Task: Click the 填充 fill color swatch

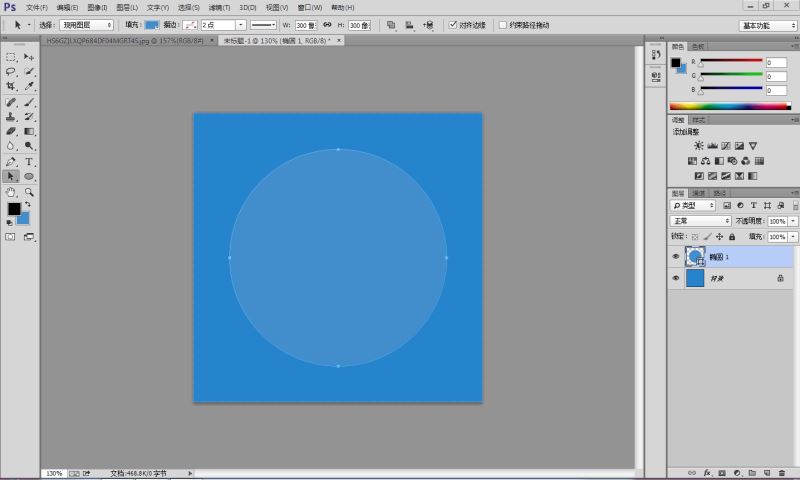Action: point(151,25)
